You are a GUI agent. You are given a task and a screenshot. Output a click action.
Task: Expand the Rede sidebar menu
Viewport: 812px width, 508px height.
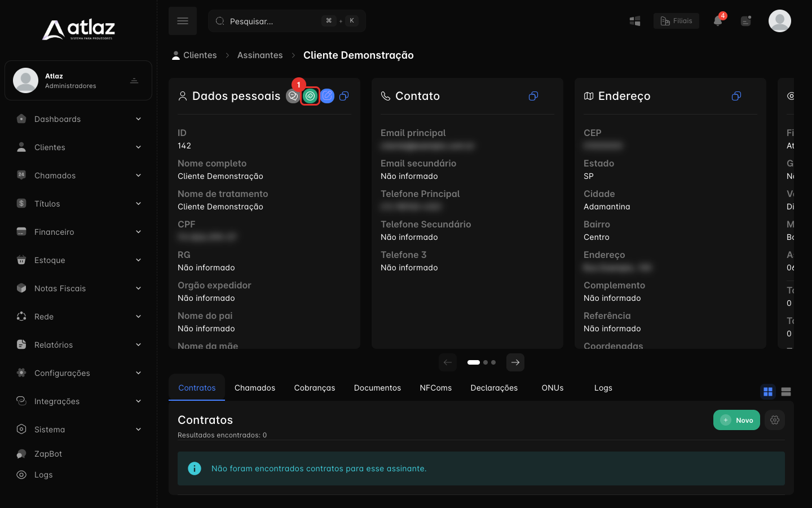pyautogui.click(x=79, y=317)
